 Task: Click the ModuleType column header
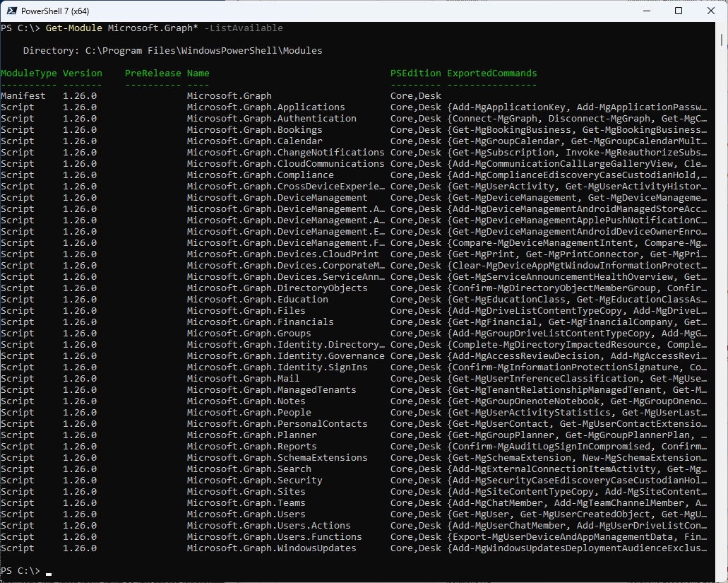pyautogui.click(x=29, y=73)
